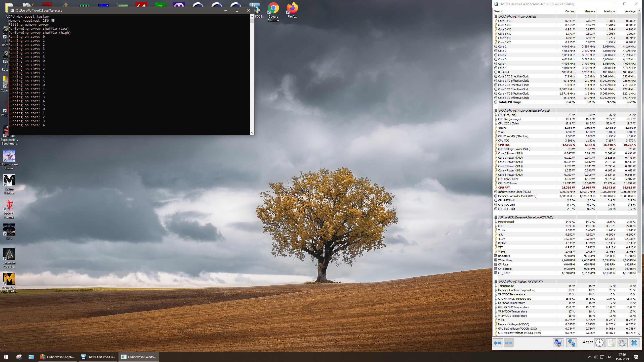Image resolution: width=644 pixels, height=362 pixels.
Task: Click the blue X close sensors icon
Action: coord(634,343)
